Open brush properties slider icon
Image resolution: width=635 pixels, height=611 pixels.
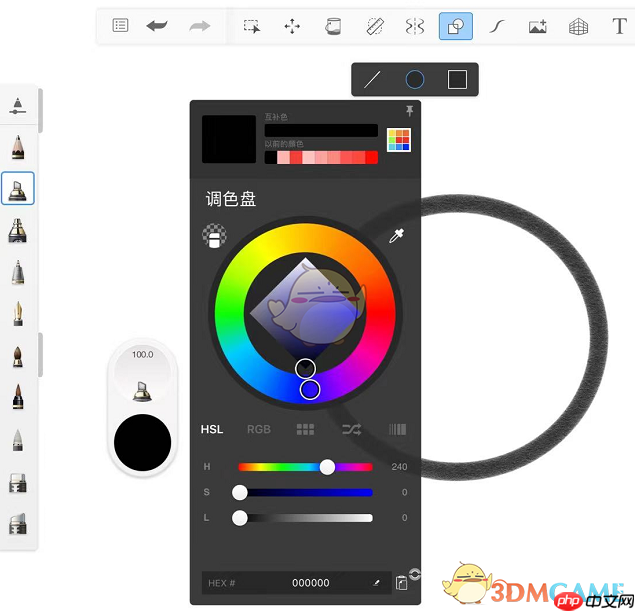coord(18,106)
